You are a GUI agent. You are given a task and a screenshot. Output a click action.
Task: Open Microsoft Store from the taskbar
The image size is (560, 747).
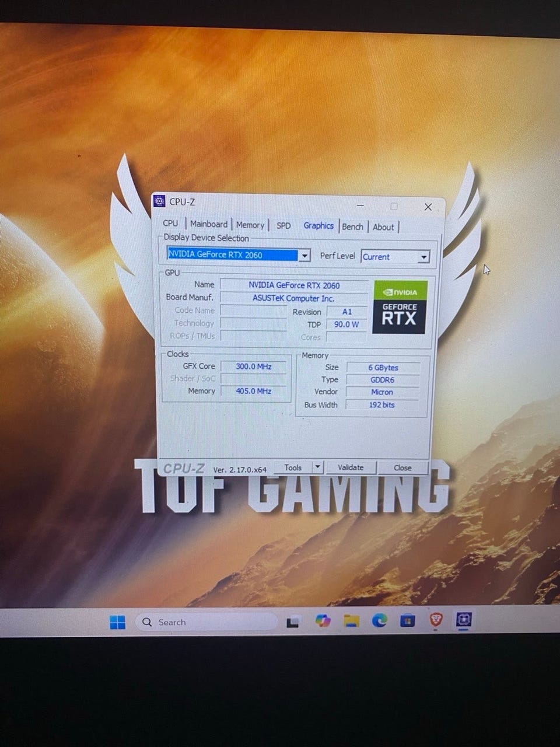click(407, 620)
